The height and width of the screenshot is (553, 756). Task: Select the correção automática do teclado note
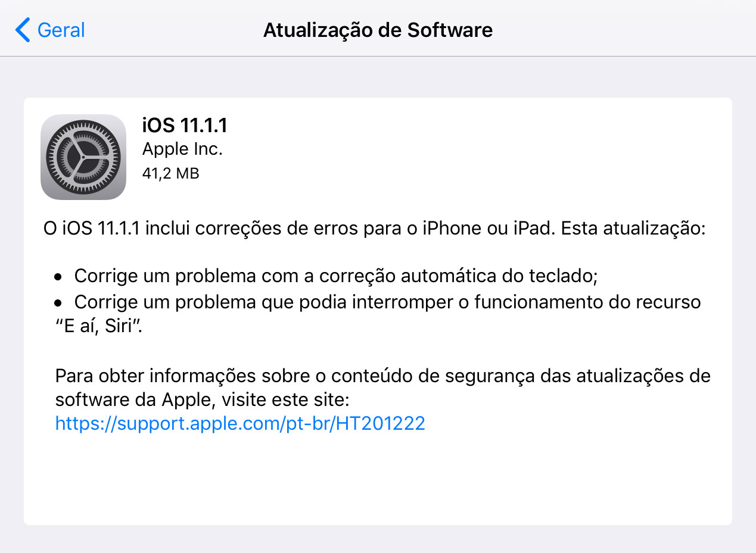click(x=335, y=277)
